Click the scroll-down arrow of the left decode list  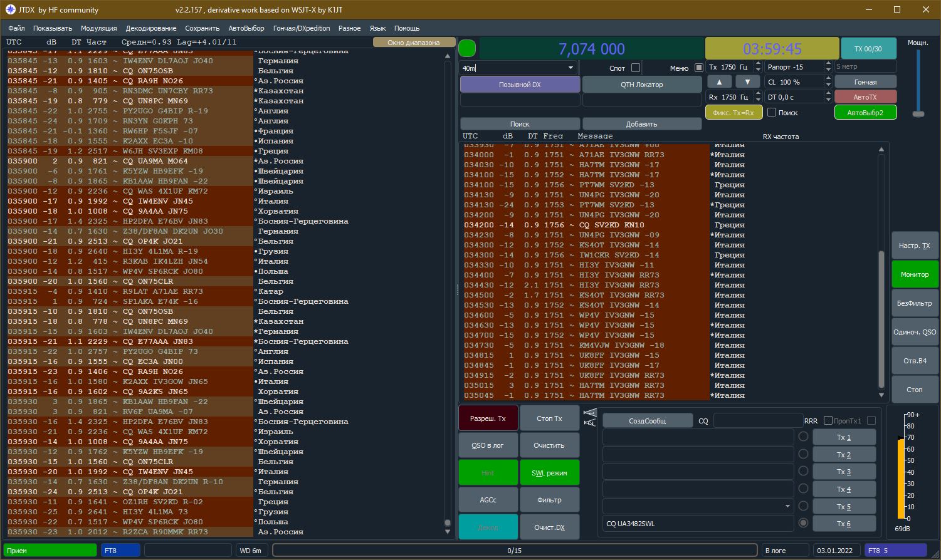[x=448, y=532]
